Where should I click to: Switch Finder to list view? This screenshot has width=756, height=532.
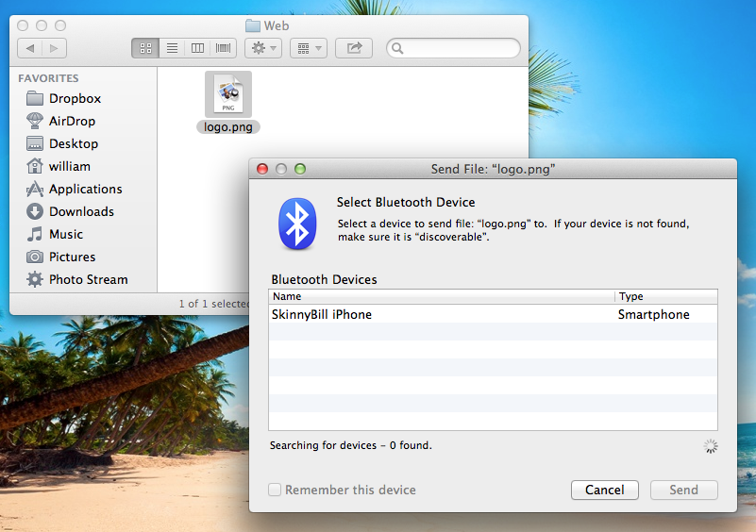[172, 48]
